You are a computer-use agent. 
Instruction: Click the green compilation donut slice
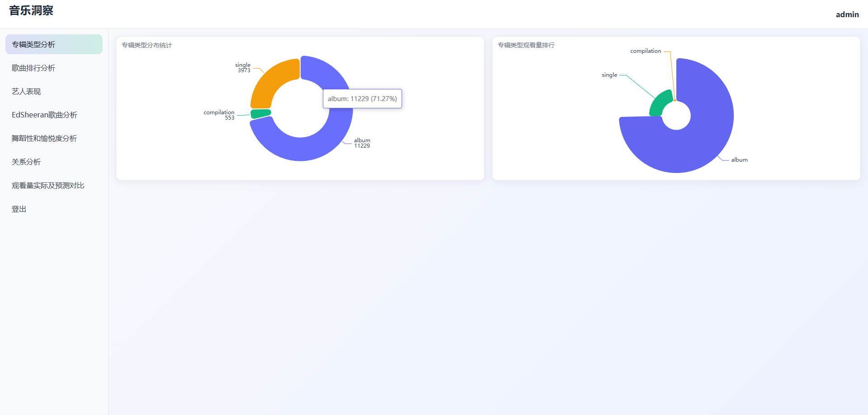click(260, 113)
